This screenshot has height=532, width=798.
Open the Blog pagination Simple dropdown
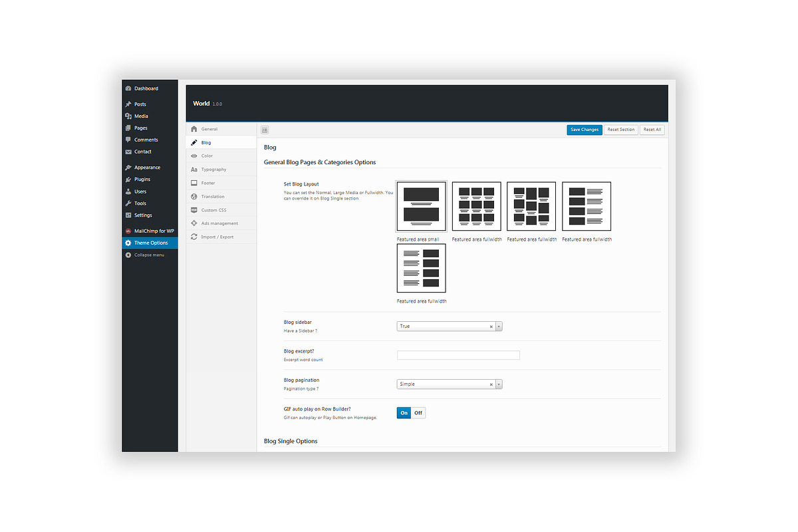[x=450, y=384]
